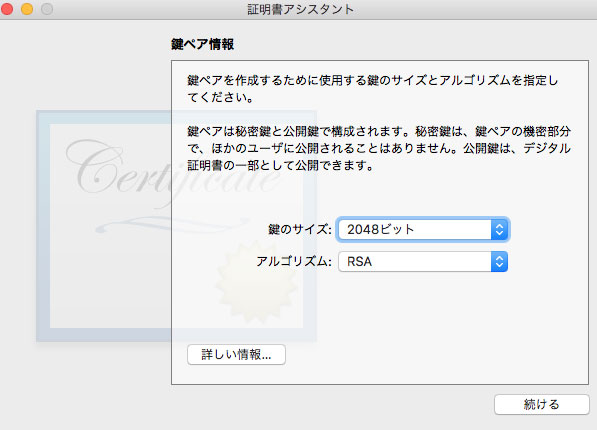597x430 pixels.
Task: Open the 鍵のサイズ 2048ビット popup menu
Action: 423,229
